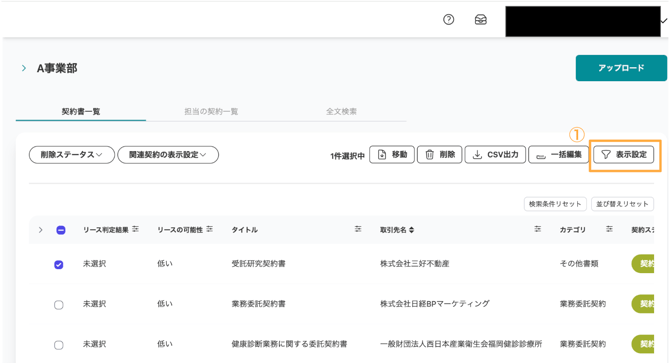The image size is (670, 363).
Task: Open the 削除ステータス dropdown
Action: (x=72, y=155)
